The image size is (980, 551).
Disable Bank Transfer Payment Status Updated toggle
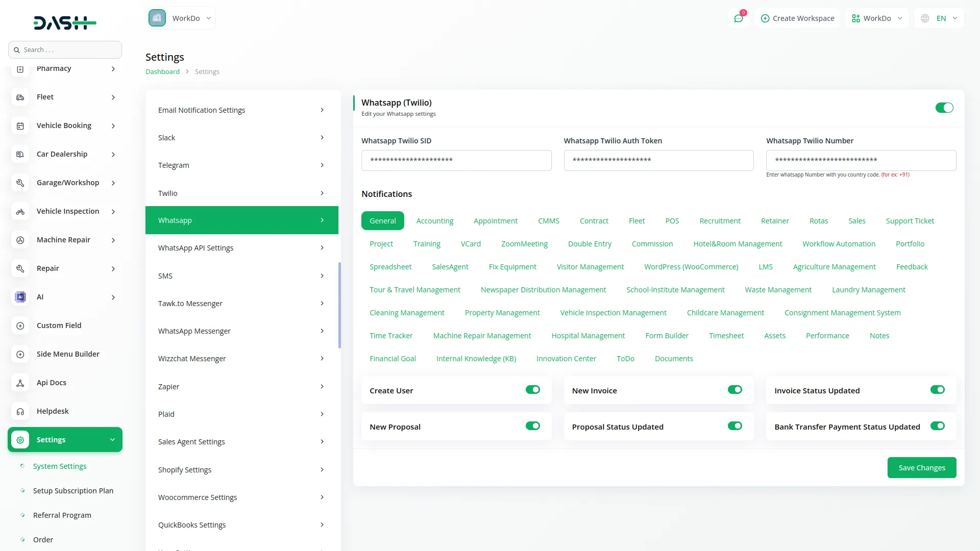937,426
